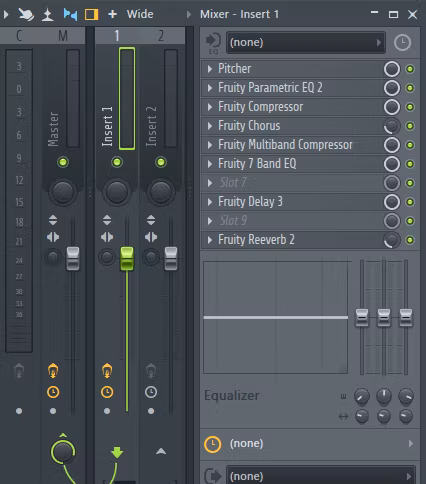Select mixer track header 2
This screenshot has height=484, width=426.
click(x=161, y=36)
